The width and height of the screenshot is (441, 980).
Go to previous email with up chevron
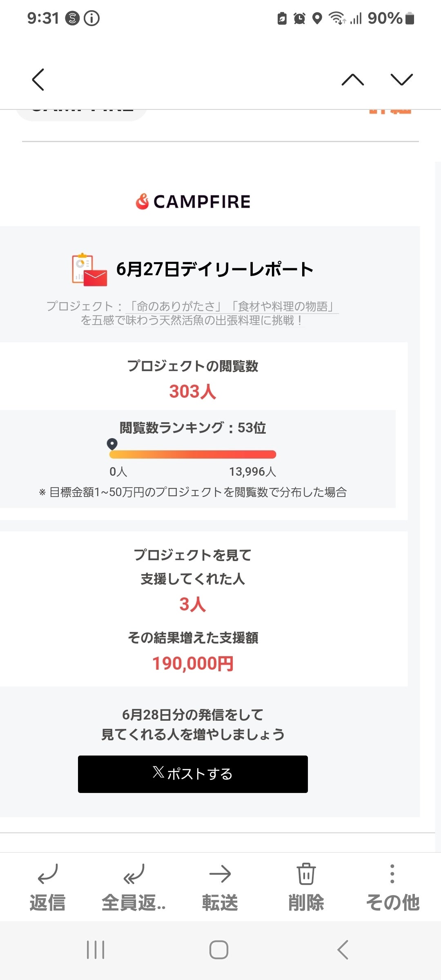352,79
